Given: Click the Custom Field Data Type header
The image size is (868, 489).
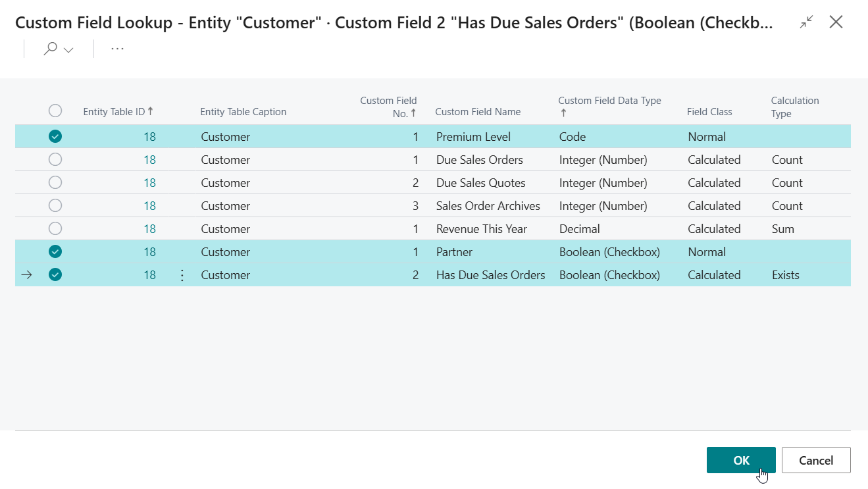Looking at the screenshot, I should click(x=609, y=101).
